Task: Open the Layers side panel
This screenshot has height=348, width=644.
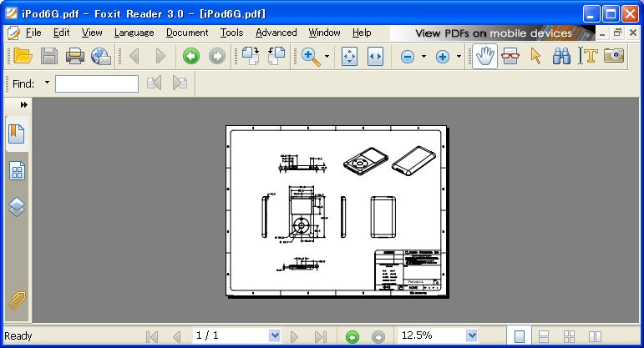Action: pyautogui.click(x=17, y=206)
